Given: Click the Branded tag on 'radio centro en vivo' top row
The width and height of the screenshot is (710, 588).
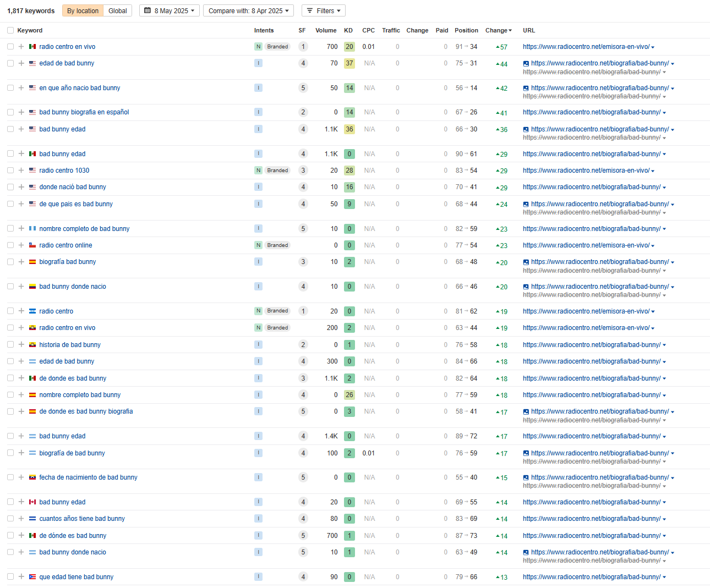Looking at the screenshot, I should [x=277, y=47].
